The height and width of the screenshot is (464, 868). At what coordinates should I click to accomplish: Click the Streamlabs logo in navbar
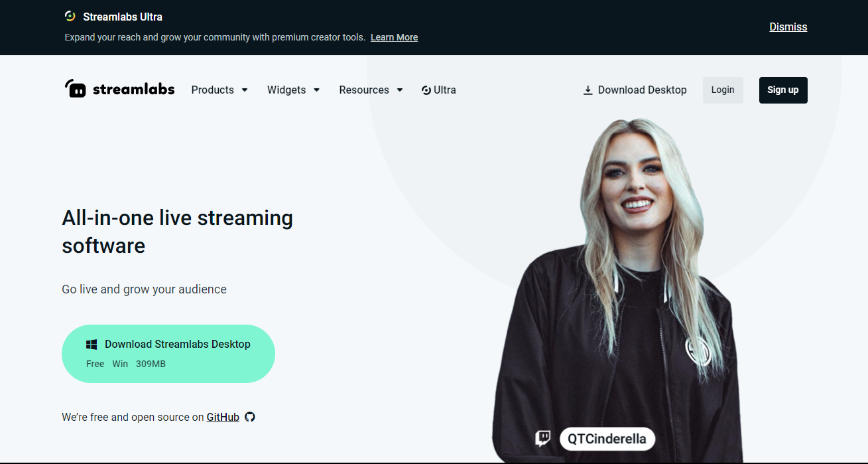[120, 89]
